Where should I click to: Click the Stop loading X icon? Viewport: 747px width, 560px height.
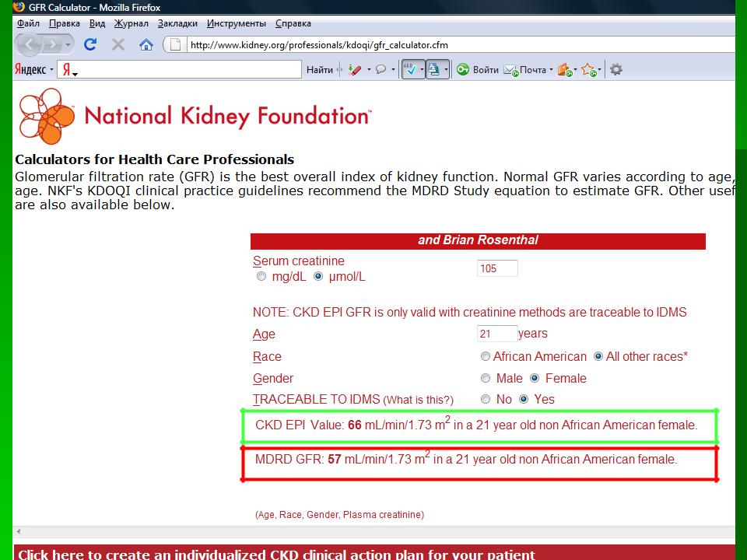118,45
